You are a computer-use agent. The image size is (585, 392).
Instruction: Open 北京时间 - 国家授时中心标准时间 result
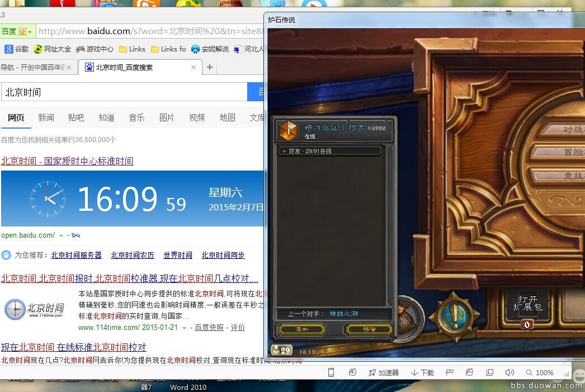(x=67, y=161)
